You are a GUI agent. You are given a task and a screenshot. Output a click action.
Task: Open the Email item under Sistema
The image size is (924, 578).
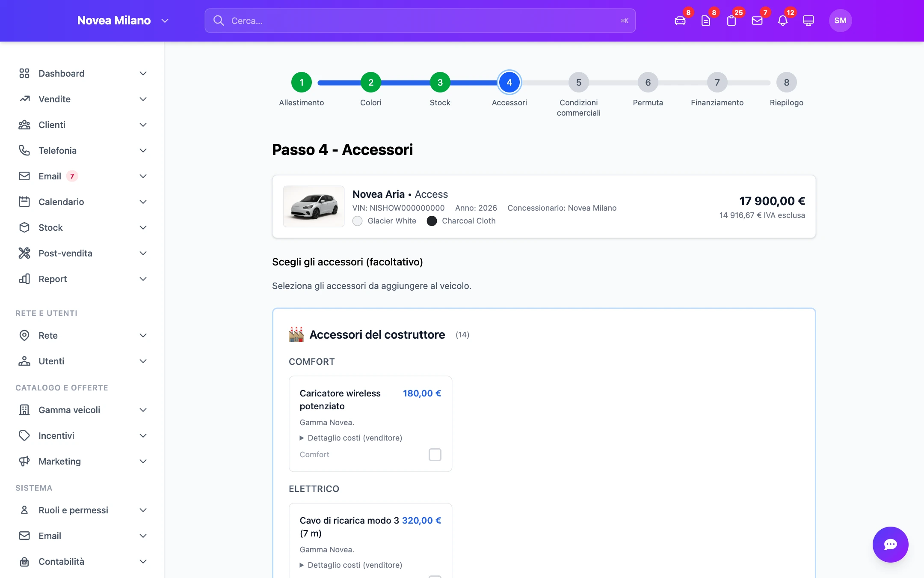[x=82, y=536]
